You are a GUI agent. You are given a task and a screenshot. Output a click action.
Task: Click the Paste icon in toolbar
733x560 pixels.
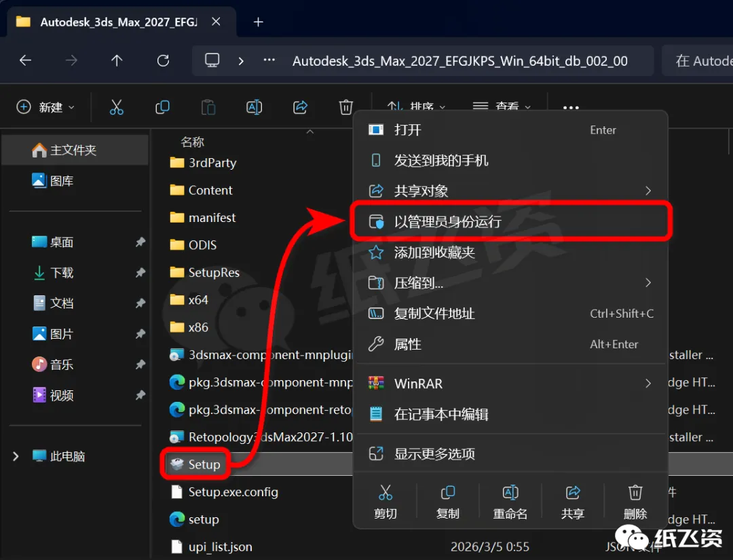tap(208, 107)
